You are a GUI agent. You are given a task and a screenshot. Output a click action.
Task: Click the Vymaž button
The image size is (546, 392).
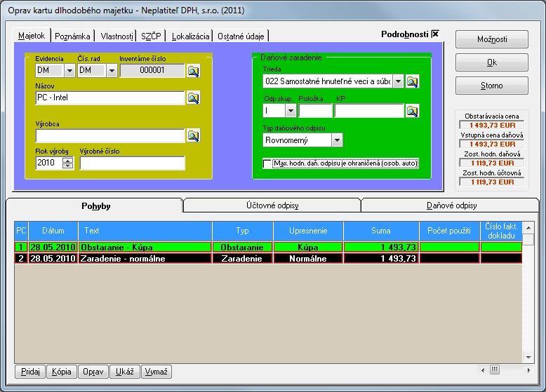(x=157, y=372)
